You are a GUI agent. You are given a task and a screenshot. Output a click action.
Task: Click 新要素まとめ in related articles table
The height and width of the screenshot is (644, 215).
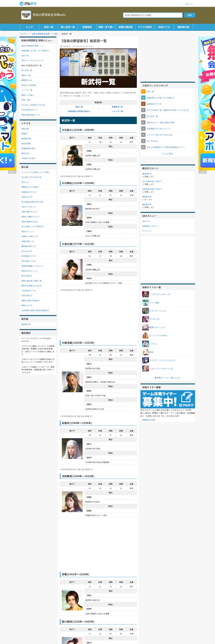click(117, 107)
